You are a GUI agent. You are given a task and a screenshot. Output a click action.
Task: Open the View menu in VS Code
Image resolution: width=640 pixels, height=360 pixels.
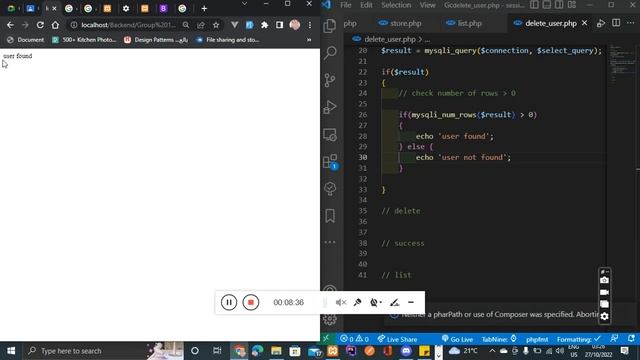(427, 5)
